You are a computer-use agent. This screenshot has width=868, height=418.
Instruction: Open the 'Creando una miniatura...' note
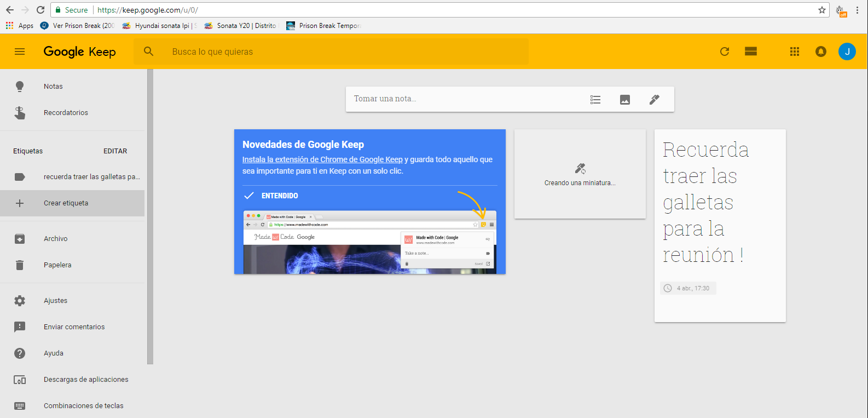click(x=580, y=174)
